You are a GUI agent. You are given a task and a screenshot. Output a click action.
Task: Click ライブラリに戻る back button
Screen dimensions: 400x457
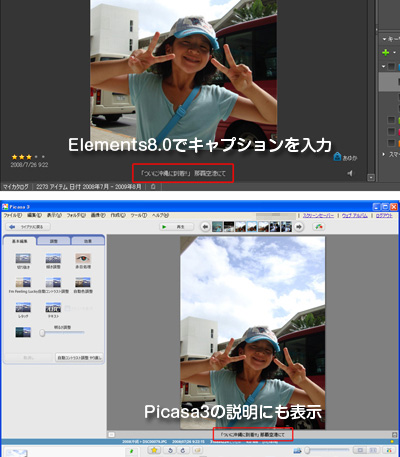point(28,227)
